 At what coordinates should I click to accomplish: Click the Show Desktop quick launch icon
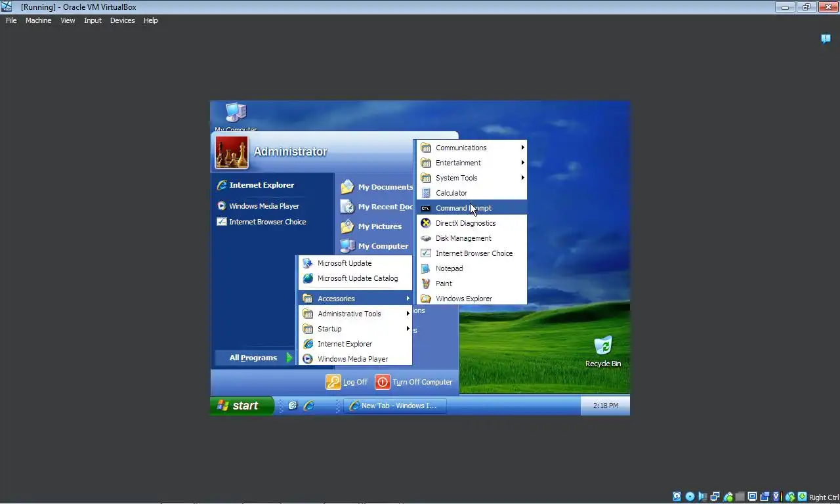tap(293, 406)
